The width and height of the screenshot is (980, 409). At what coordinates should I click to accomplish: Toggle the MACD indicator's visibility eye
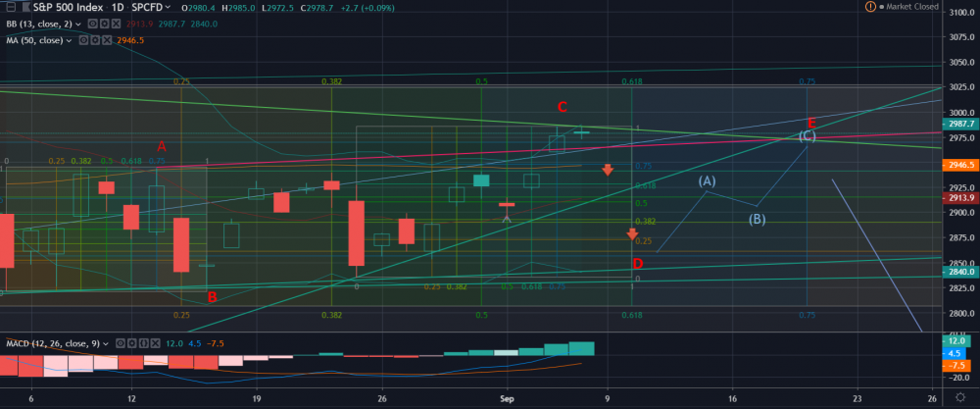120,343
